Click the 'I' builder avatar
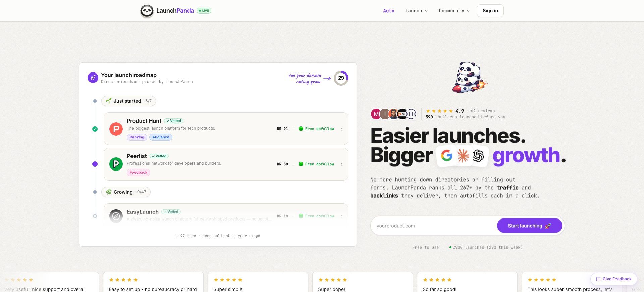Viewport: 644px width, 292px height. pyautogui.click(x=385, y=114)
